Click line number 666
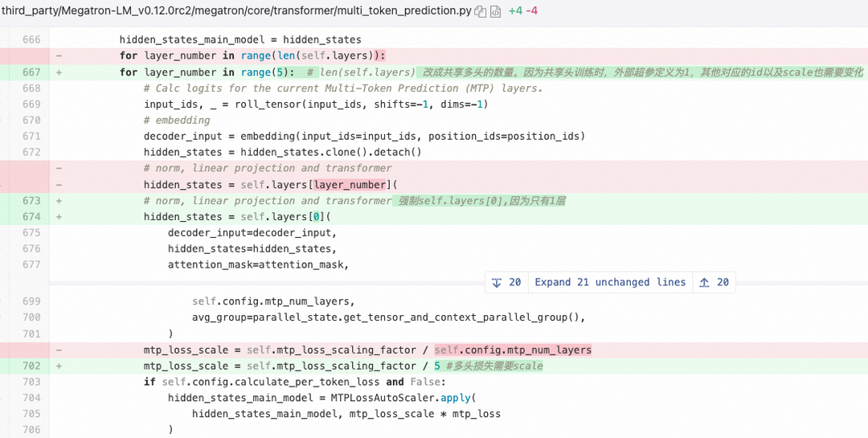868x438 pixels. [31, 40]
